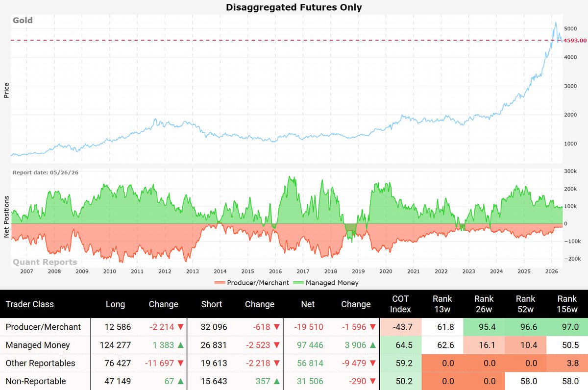Click the red 4593.00 price marker label

pyautogui.click(x=575, y=40)
